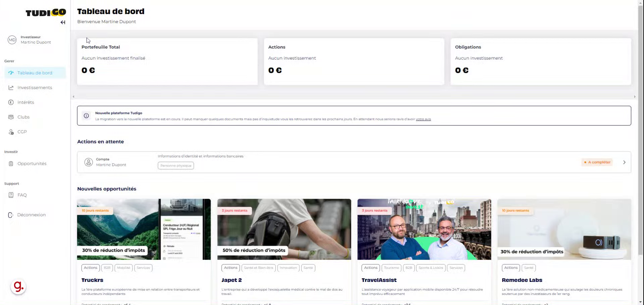Click the FAQ question mark icon
The width and height of the screenshot is (644, 305).
pyautogui.click(x=11, y=195)
